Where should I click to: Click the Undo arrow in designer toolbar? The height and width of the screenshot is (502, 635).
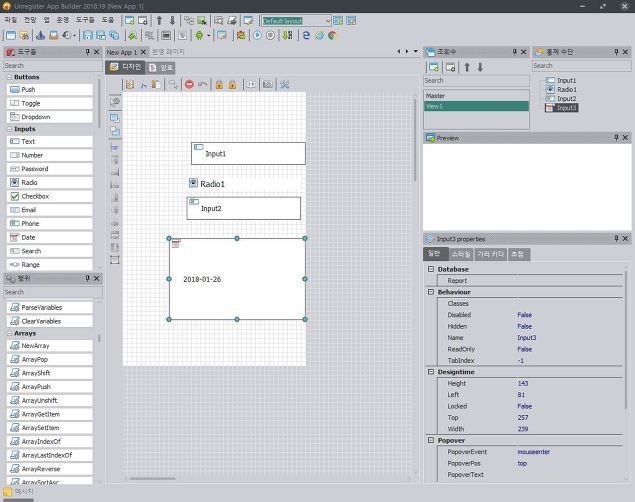click(202, 84)
